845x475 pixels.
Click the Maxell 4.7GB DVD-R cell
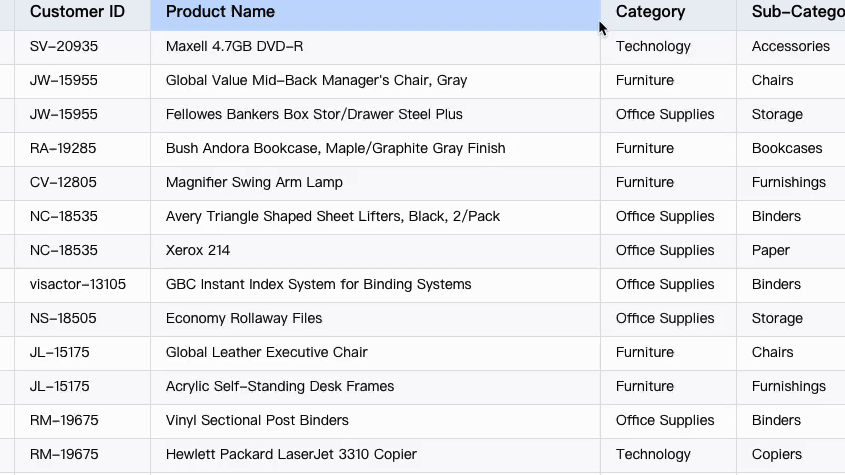[234, 47]
